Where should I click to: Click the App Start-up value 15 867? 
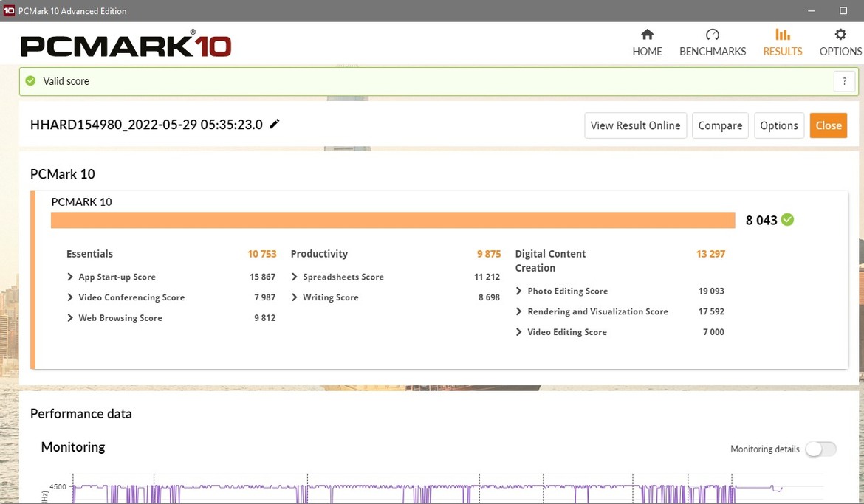262,277
